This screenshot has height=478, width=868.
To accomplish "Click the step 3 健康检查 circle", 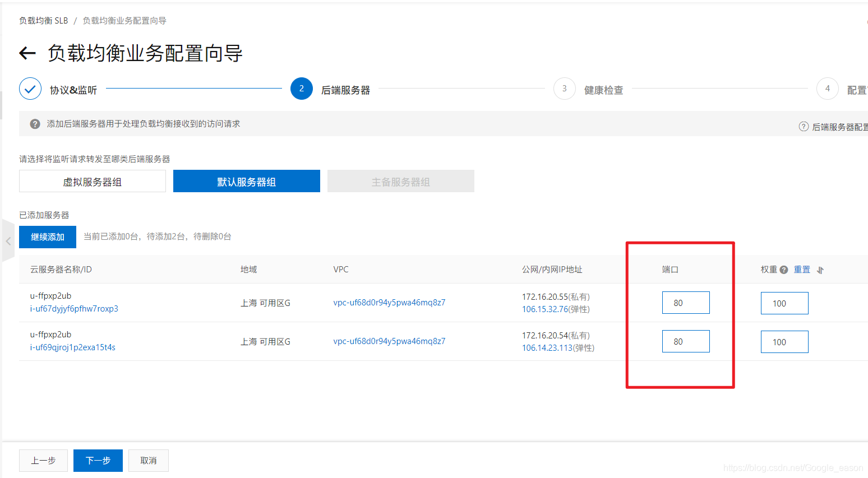I will [x=565, y=89].
